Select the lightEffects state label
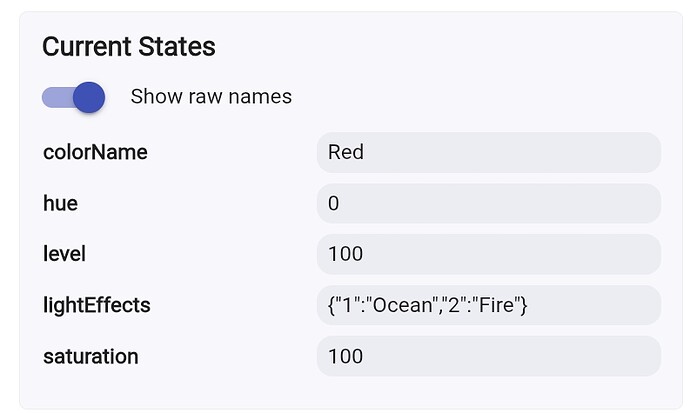This screenshot has width=690, height=413. click(96, 305)
